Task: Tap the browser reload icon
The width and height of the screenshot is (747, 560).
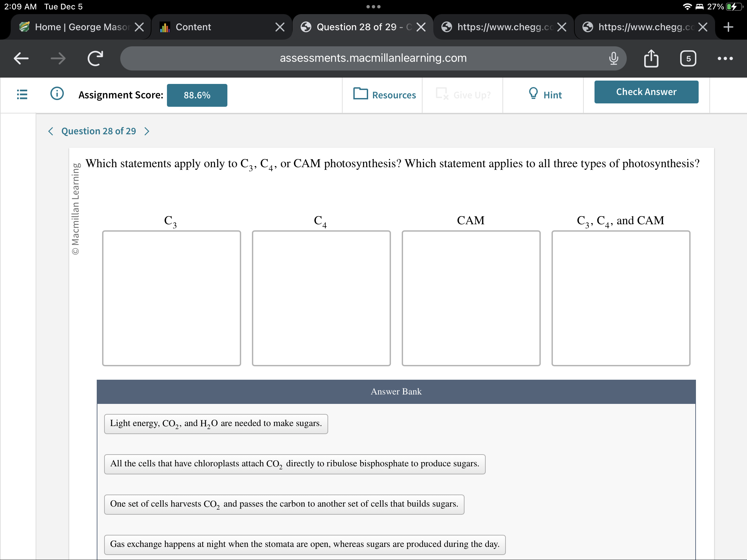Action: pos(95,58)
